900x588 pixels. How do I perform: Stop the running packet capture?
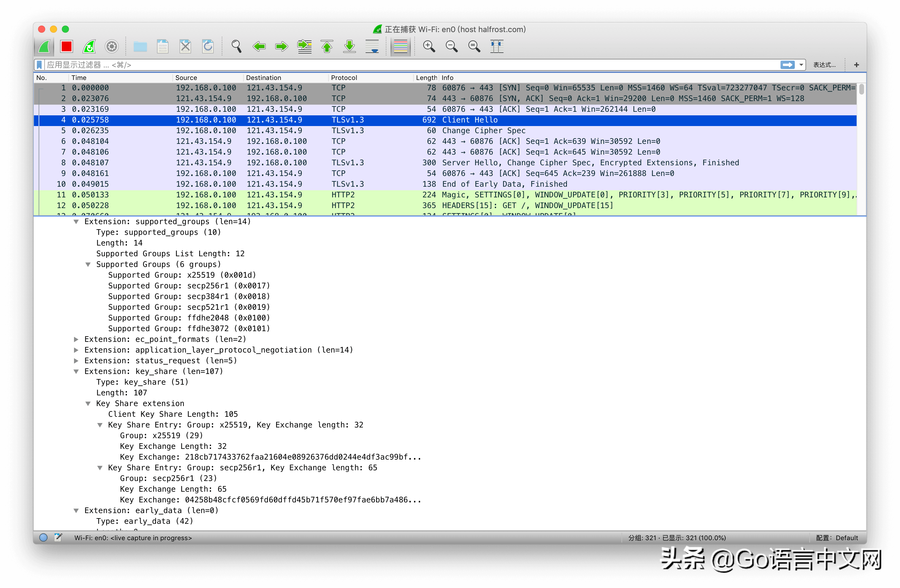coord(67,46)
